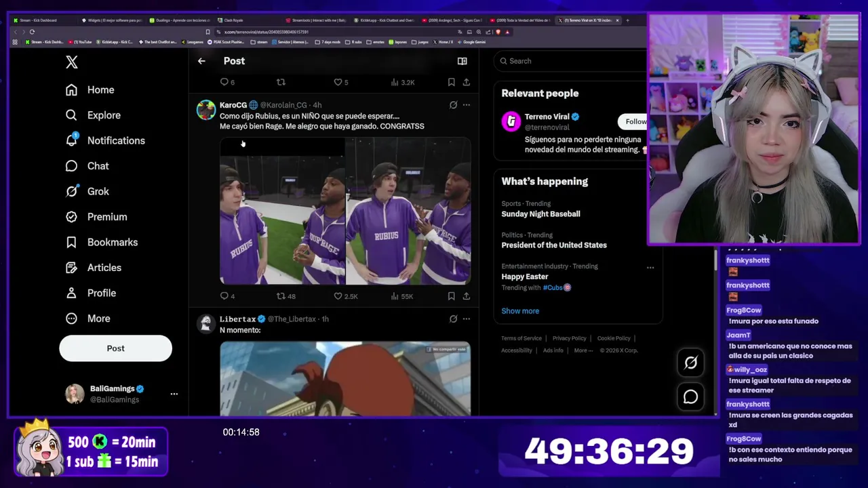
Task: View the KaroCG post's 55K views analytics
Action: [x=401, y=296]
